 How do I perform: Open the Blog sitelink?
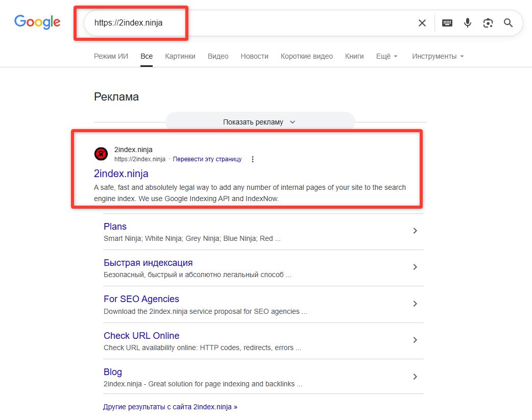113,372
